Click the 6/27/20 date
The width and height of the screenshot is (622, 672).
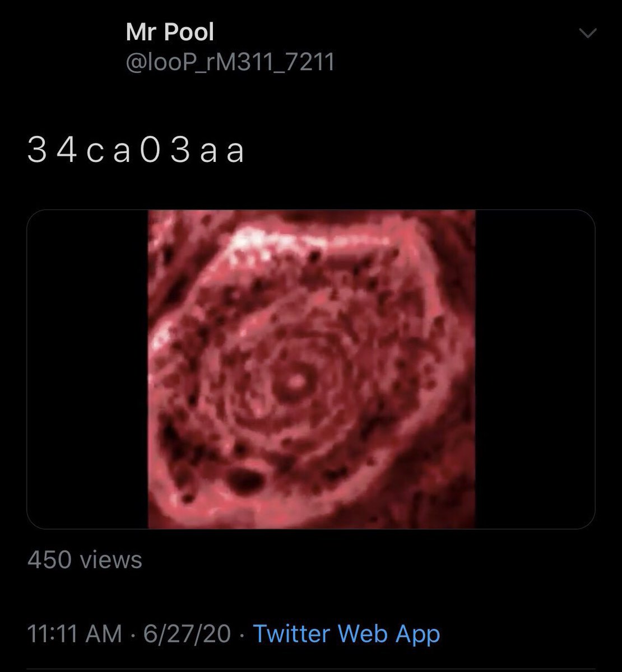tap(187, 634)
